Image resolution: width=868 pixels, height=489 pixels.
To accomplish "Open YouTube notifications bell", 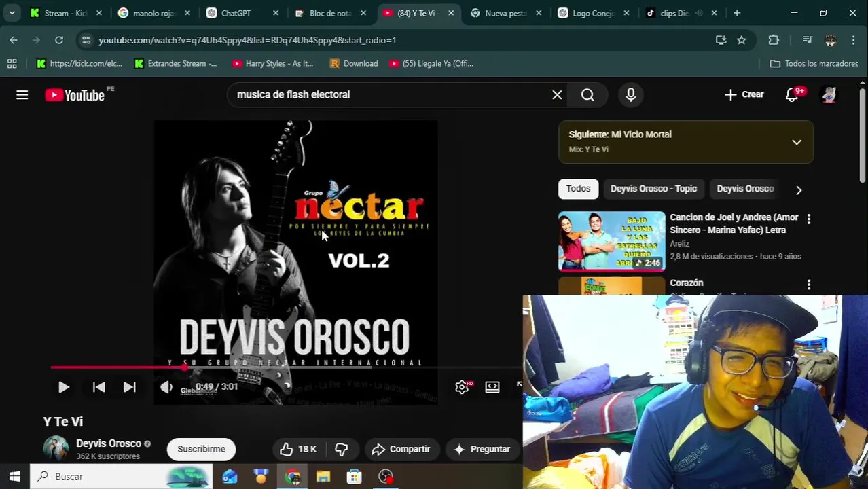I will (x=793, y=95).
